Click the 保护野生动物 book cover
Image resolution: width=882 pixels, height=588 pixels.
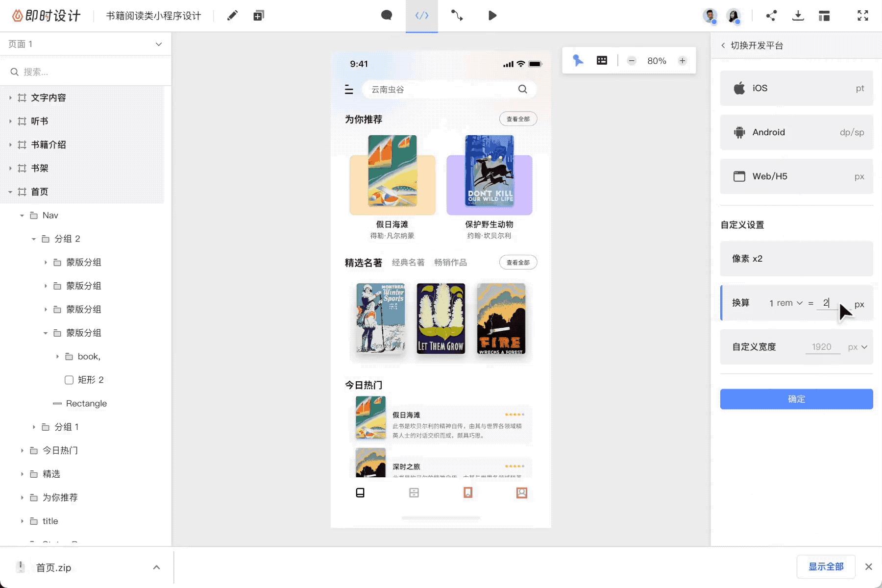pyautogui.click(x=490, y=171)
